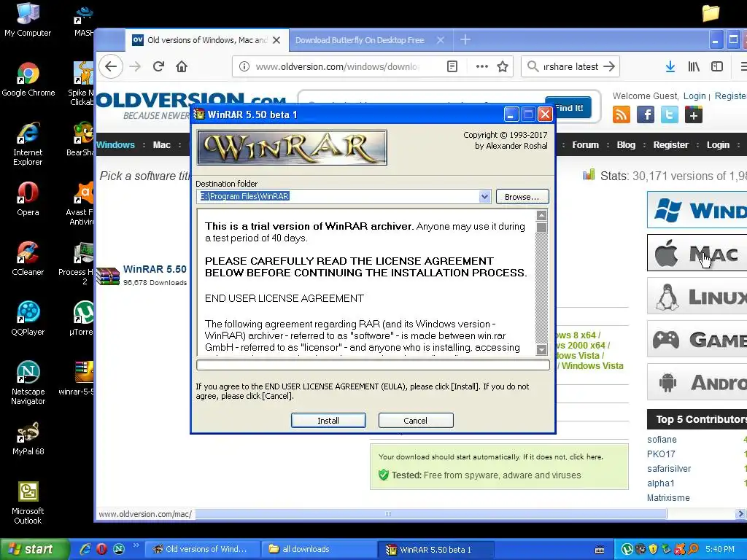Click the Mac category banner

697,253
